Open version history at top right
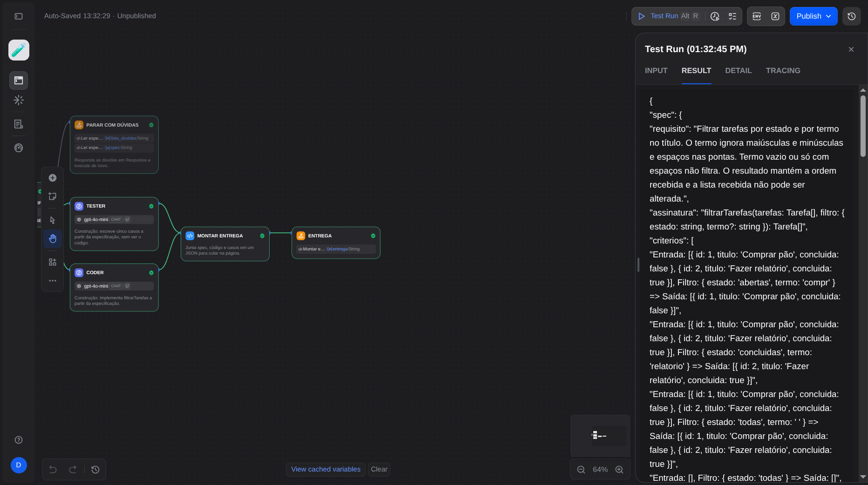This screenshot has width=868, height=485. [x=852, y=16]
